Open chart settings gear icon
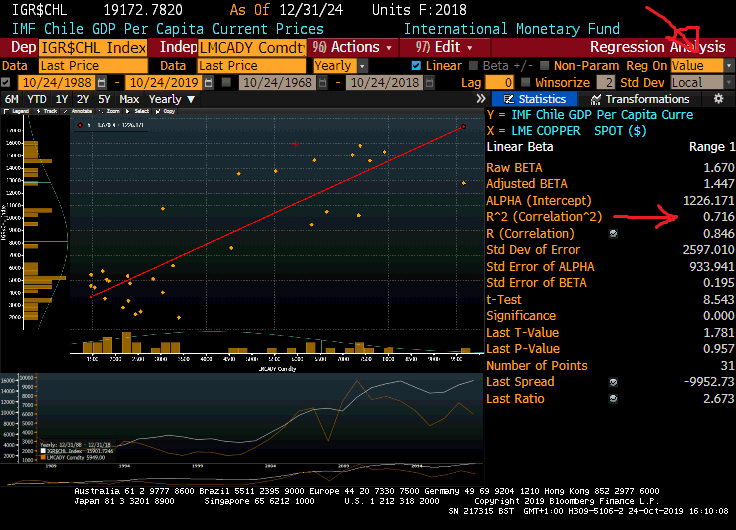The width and height of the screenshot is (736, 530). point(718,99)
